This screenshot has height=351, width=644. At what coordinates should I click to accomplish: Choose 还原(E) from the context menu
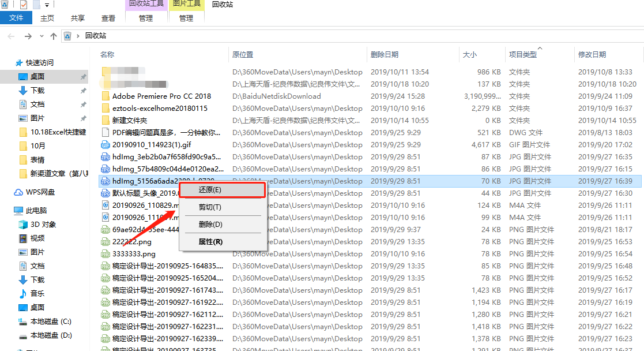222,190
